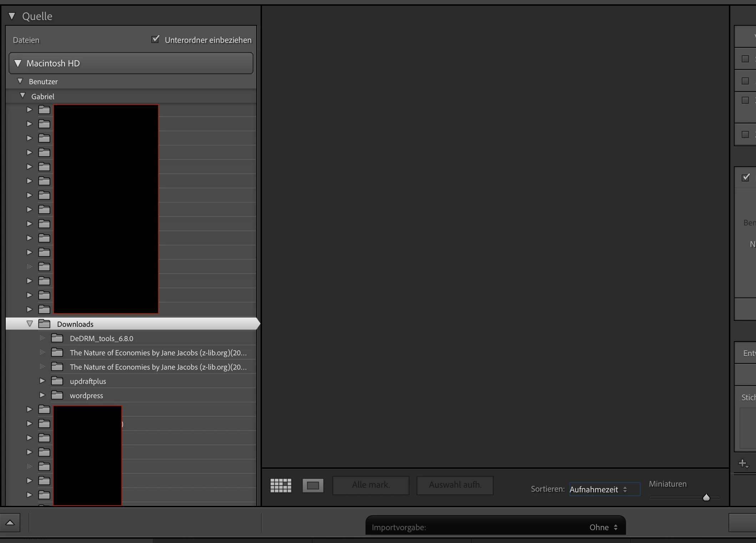Click the Miniaturen size slider handle

(706, 497)
